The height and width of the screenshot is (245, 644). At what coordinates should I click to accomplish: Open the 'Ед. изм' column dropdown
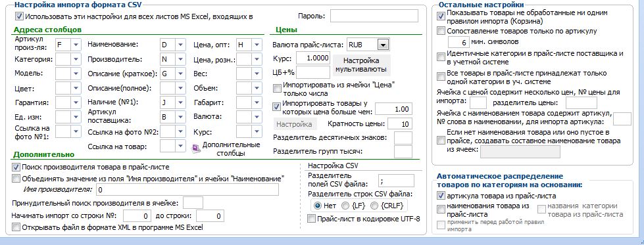[x=76, y=117]
